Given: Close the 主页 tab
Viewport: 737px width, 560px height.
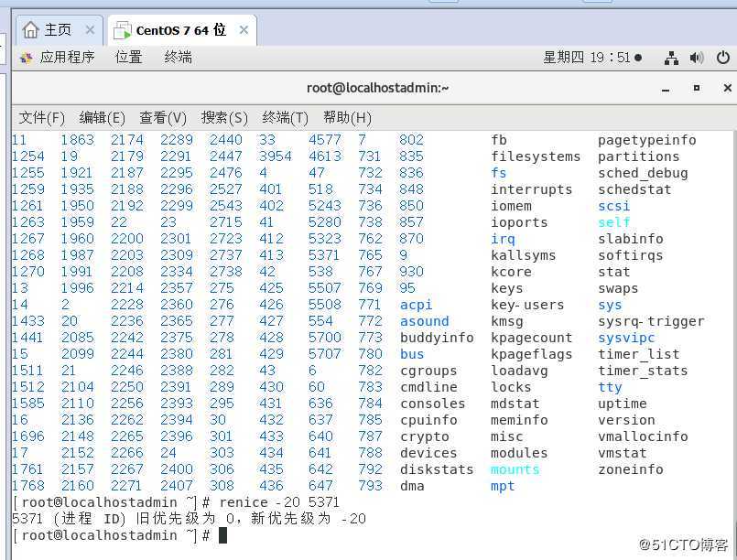Looking at the screenshot, I should 90,30.
